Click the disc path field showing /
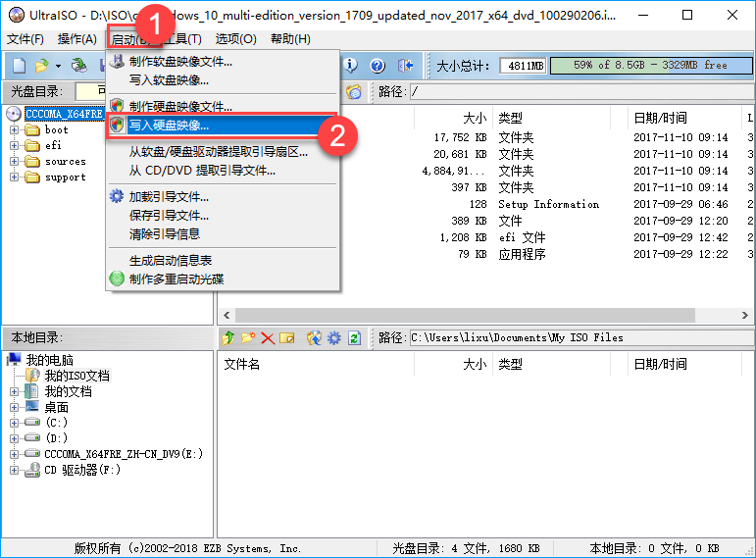756x558 pixels. point(581,91)
